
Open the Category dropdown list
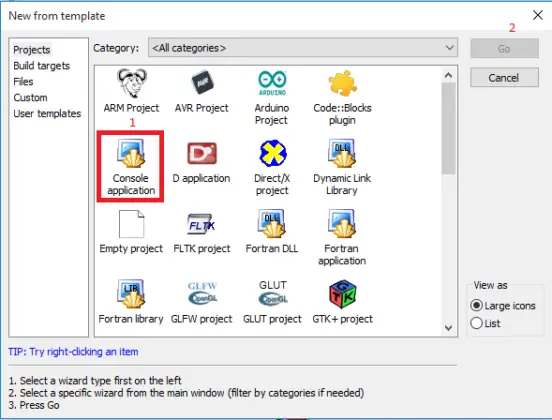(x=303, y=48)
